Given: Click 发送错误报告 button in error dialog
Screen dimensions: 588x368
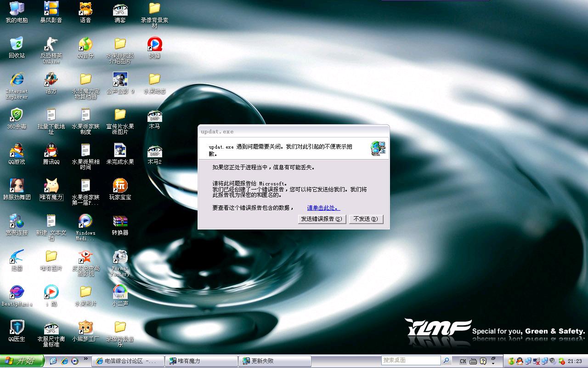Looking at the screenshot, I should 322,219.
